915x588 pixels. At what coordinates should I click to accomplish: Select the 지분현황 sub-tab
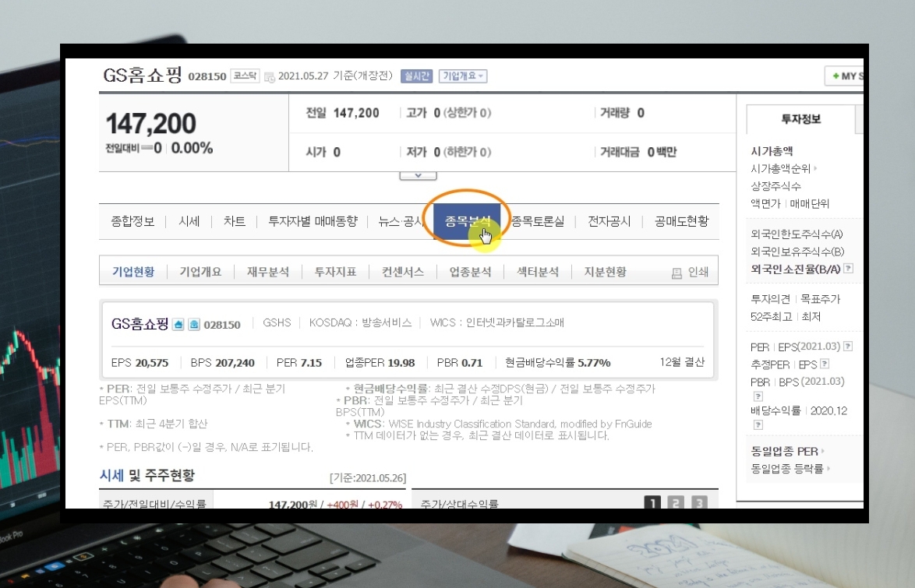point(605,272)
